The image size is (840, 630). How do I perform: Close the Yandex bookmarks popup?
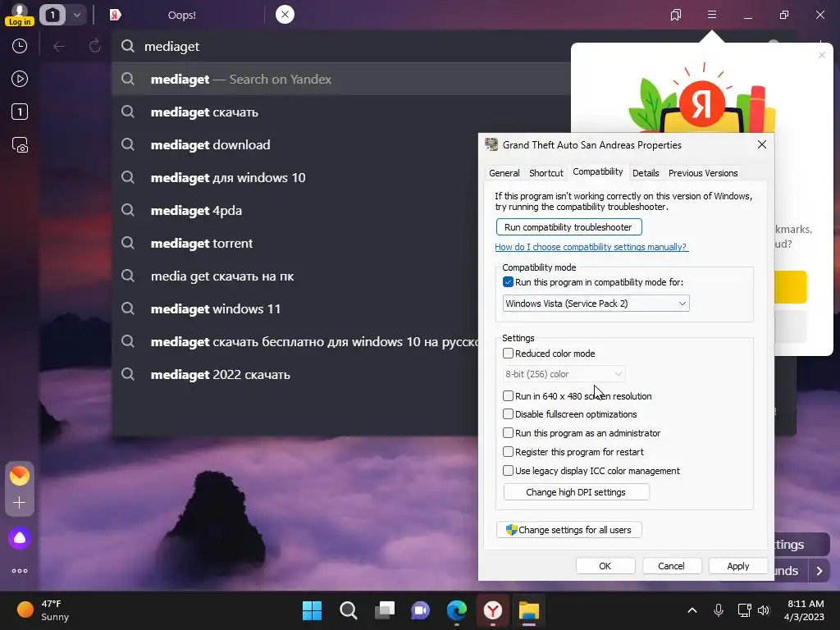click(x=822, y=55)
